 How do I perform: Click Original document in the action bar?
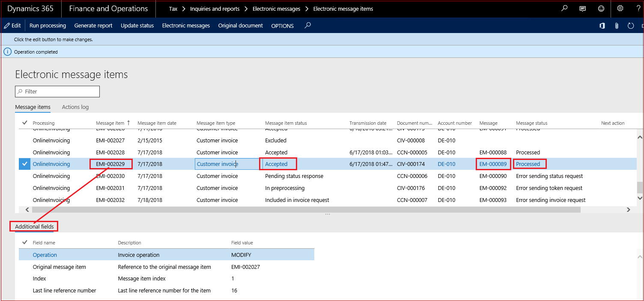241,25
